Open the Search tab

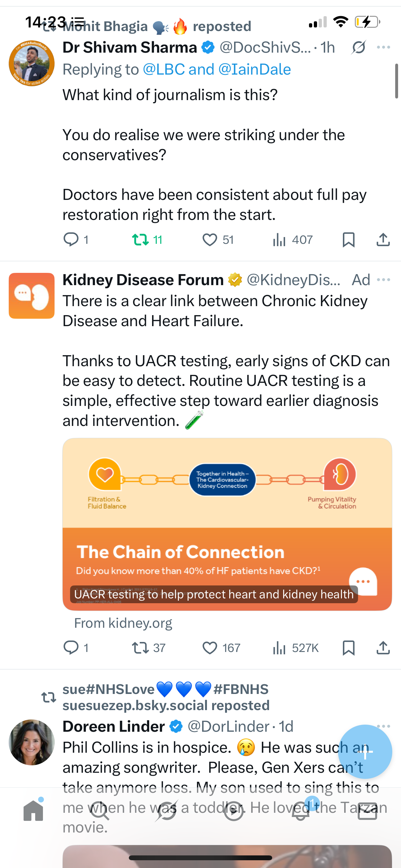coord(100,811)
